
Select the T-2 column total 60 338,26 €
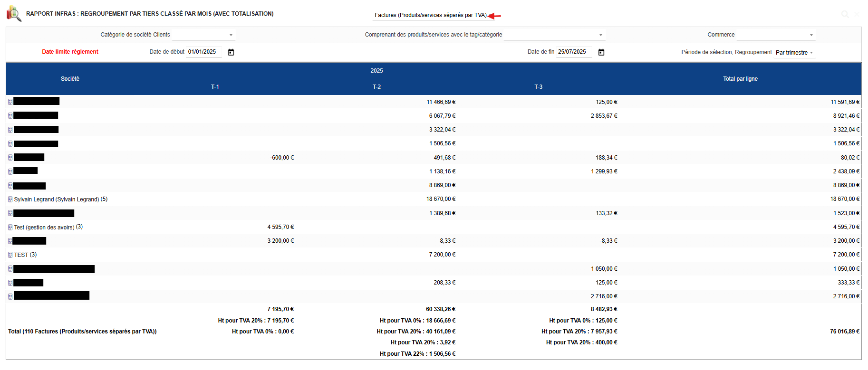click(441, 309)
